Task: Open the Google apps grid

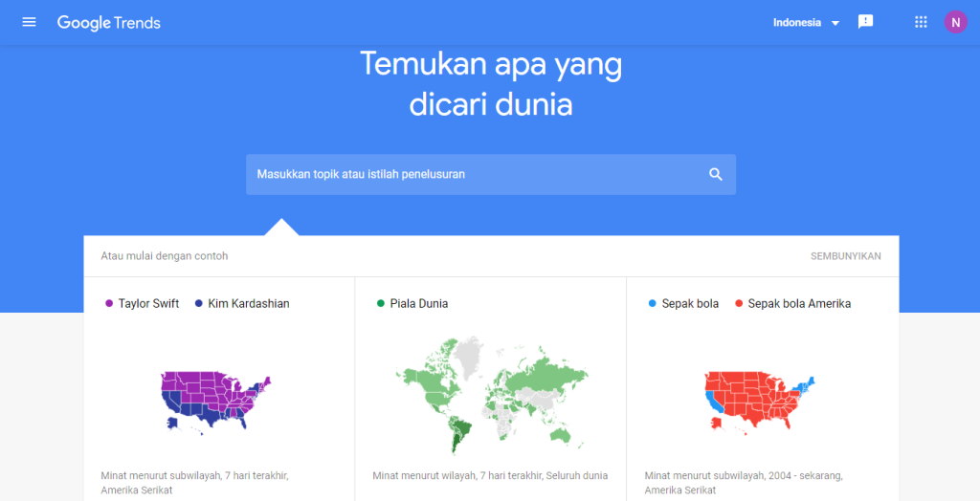Action: [921, 23]
